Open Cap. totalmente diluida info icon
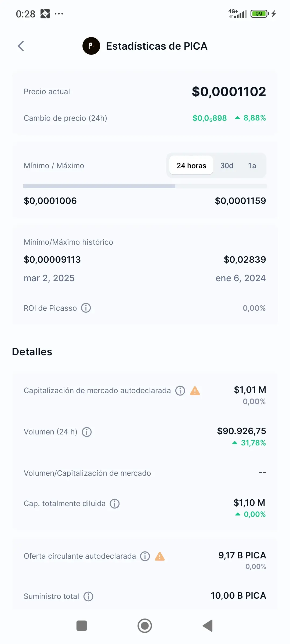290x644 pixels. pos(115,504)
